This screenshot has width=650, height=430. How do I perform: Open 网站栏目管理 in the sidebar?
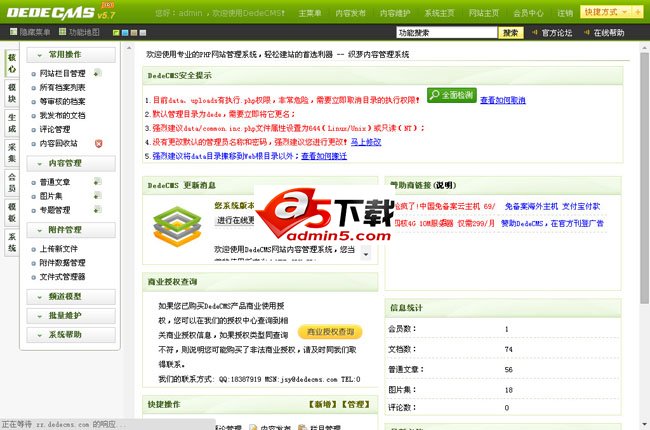(62, 73)
